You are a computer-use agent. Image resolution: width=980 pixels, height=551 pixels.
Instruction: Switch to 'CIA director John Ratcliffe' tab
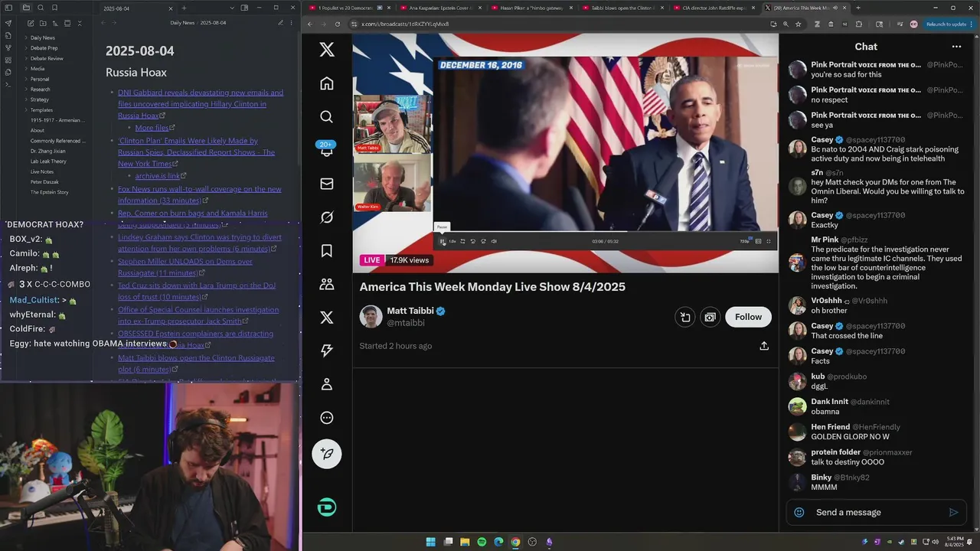coord(714,8)
